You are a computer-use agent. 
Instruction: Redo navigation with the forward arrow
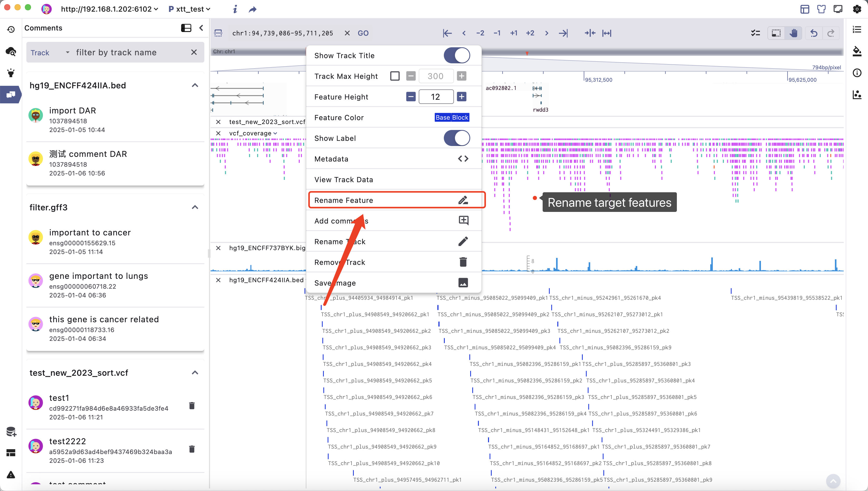pyautogui.click(x=830, y=33)
